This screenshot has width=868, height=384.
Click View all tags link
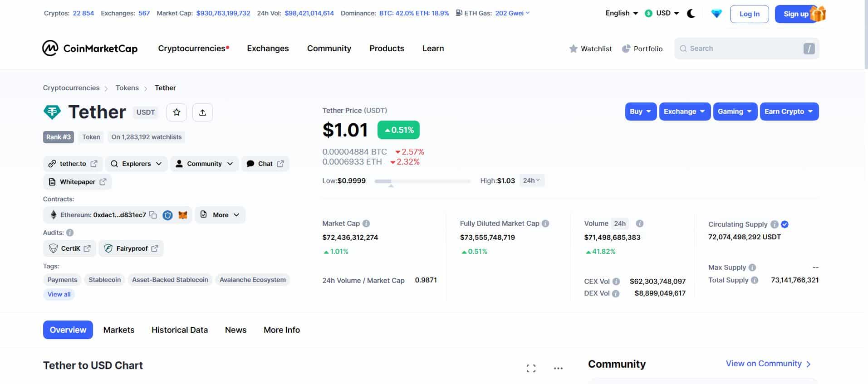click(x=59, y=294)
